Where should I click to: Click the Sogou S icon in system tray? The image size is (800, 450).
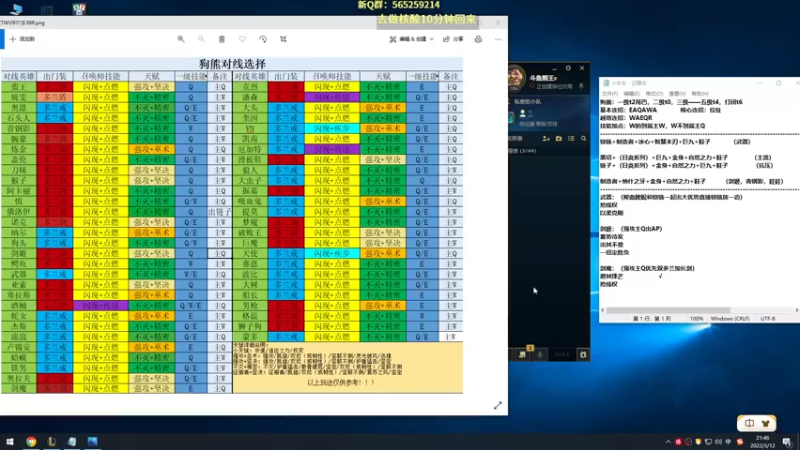click(740, 442)
